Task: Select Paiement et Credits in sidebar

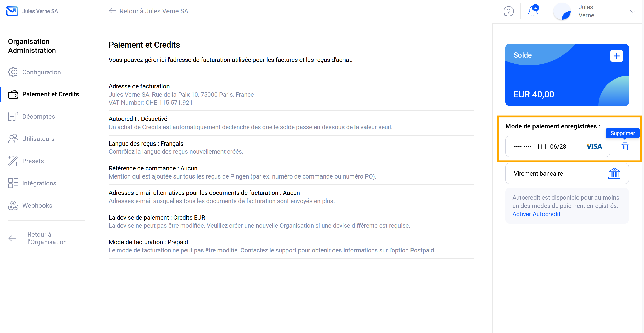Action: [50, 94]
